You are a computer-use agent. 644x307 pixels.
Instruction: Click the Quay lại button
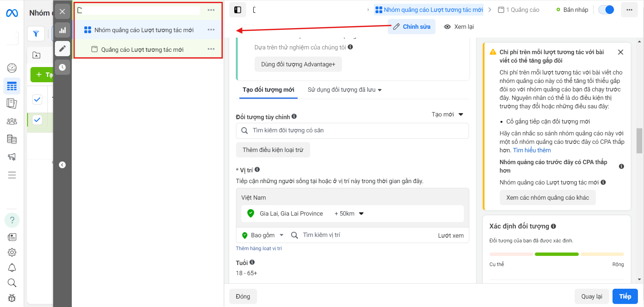click(592, 297)
